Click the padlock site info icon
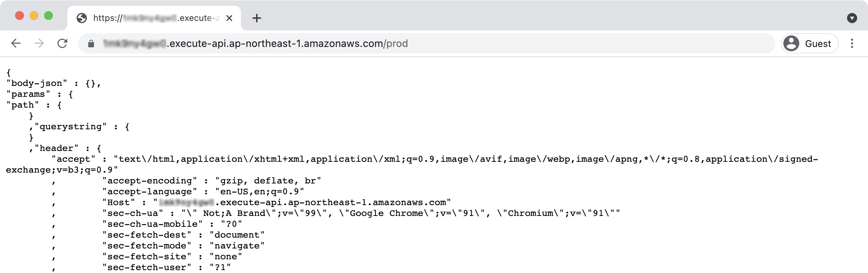 tap(91, 44)
